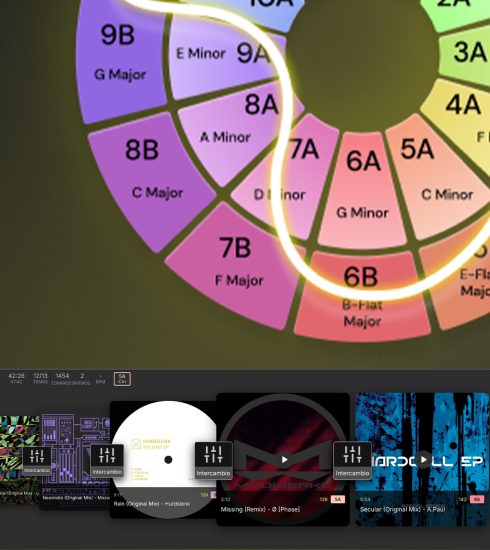The image size is (490, 550).
Task: Click the 5A key badge in stats bar
Action: click(x=122, y=379)
